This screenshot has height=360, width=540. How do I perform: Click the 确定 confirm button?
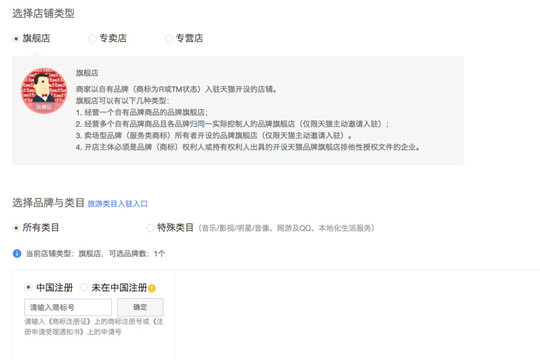click(140, 307)
